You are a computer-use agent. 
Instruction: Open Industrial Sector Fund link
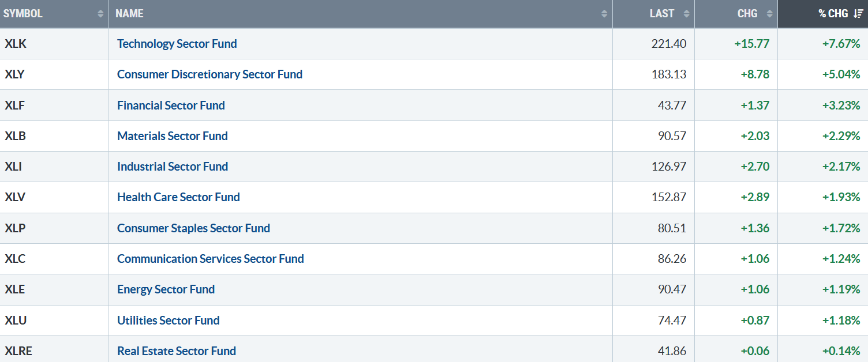pos(173,167)
